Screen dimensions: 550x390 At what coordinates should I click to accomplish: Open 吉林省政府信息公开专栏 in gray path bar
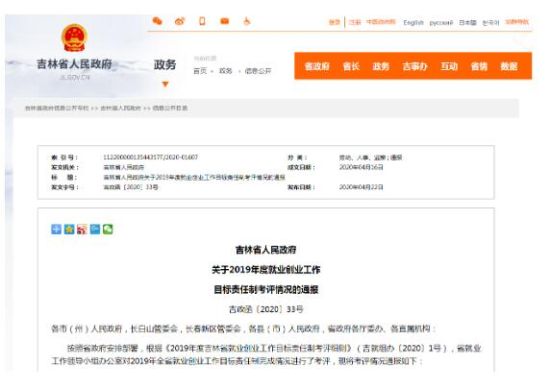coord(56,108)
